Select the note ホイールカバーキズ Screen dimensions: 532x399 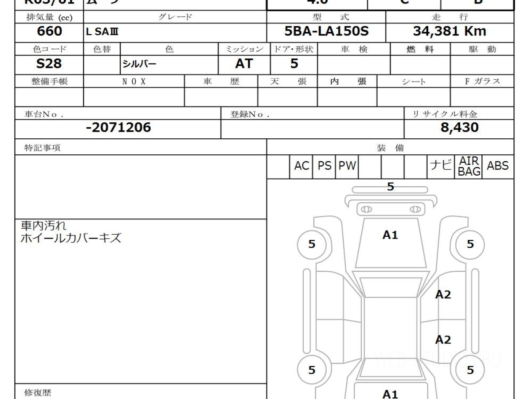point(71,238)
